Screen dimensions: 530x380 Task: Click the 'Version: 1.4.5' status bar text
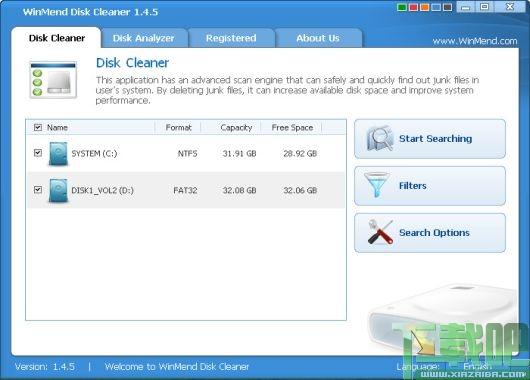point(45,367)
